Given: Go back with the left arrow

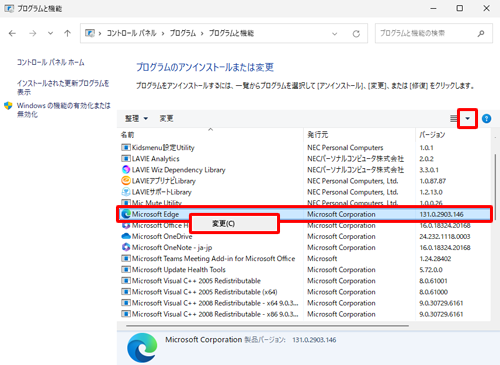Looking at the screenshot, I should tap(12, 33).
